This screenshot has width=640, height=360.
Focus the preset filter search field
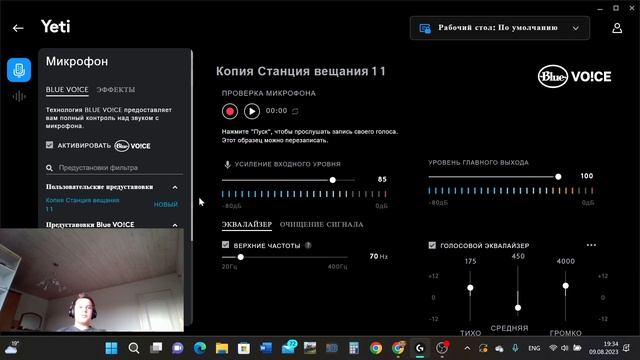114,168
